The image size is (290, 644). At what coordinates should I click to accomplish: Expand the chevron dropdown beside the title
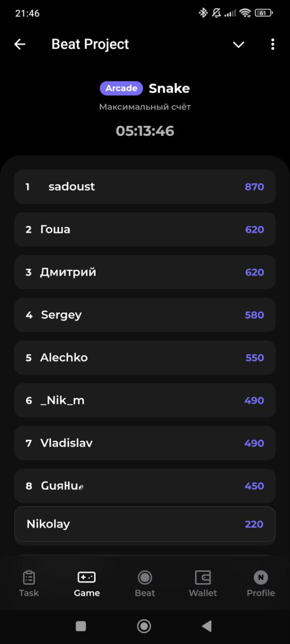(239, 45)
